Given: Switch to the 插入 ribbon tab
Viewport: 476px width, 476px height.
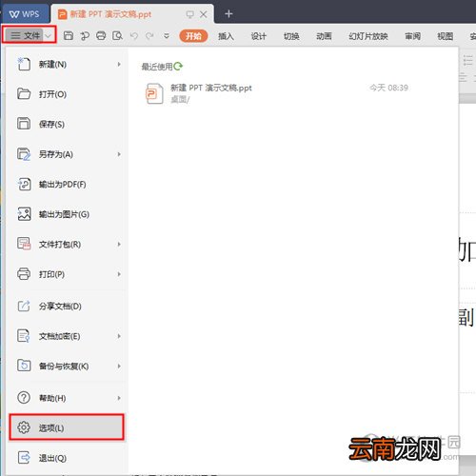Looking at the screenshot, I should (226, 36).
